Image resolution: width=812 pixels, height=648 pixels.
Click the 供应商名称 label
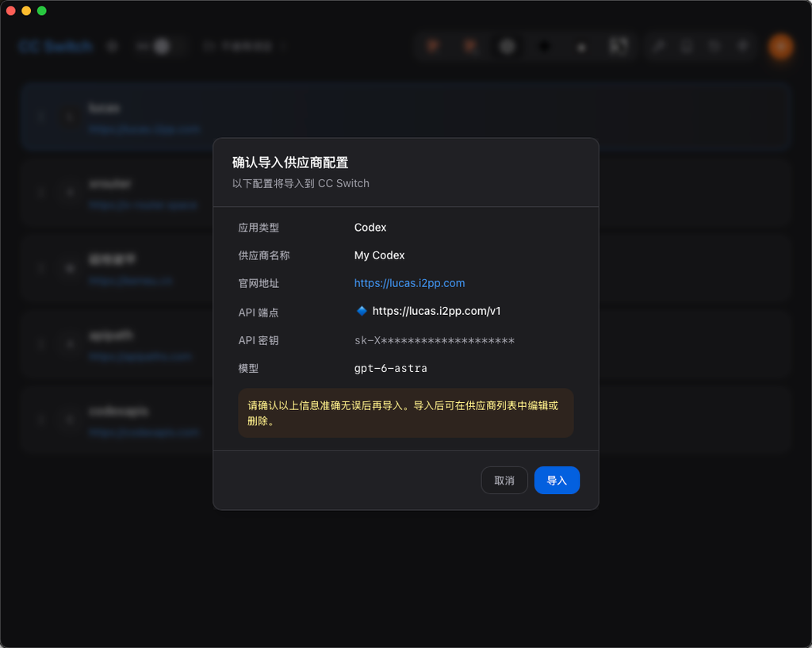pyautogui.click(x=263, y=255)
